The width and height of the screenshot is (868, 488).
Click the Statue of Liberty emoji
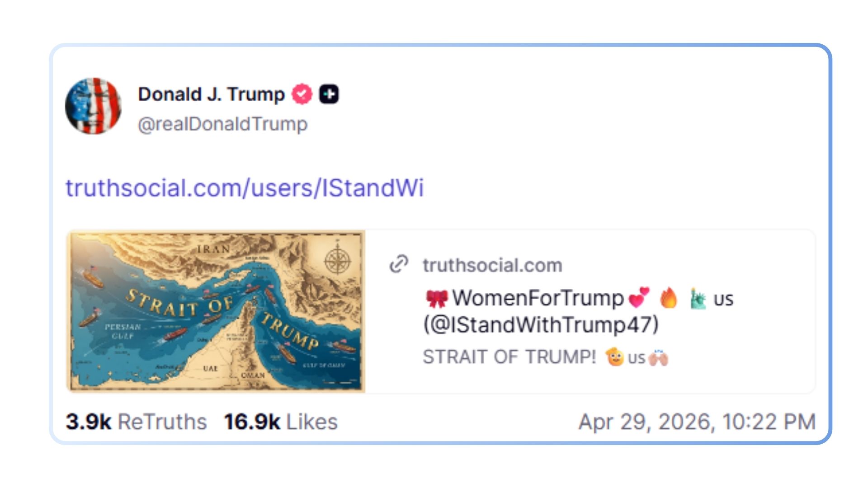[698, 299]
